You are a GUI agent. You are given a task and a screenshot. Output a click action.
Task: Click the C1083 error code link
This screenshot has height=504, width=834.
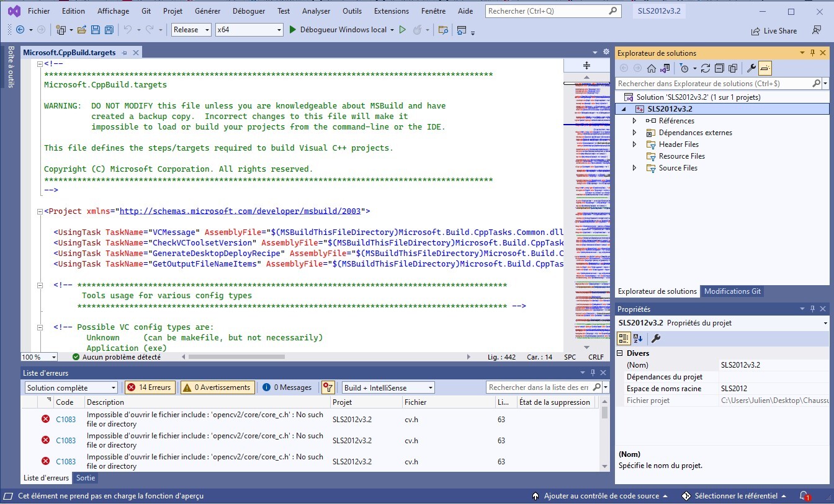pyautogui.click(x=66, y=419)
